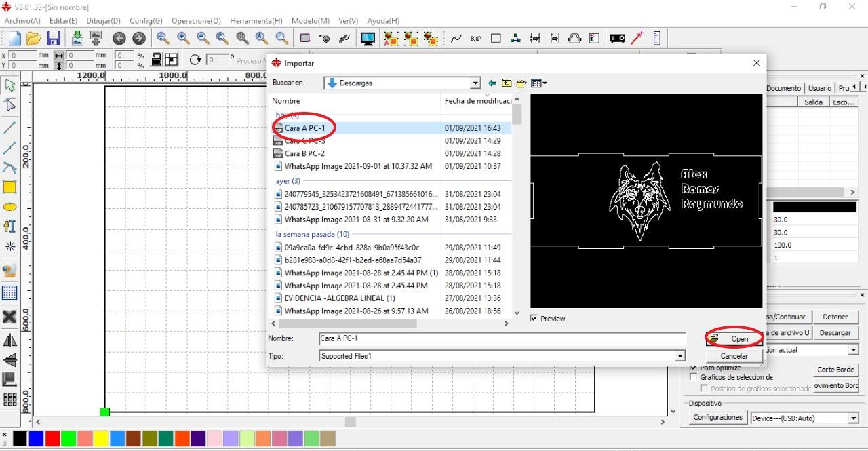Open the Config(G) menu
The height and width of the screenshot is (451, 868).
coord(146,21)
